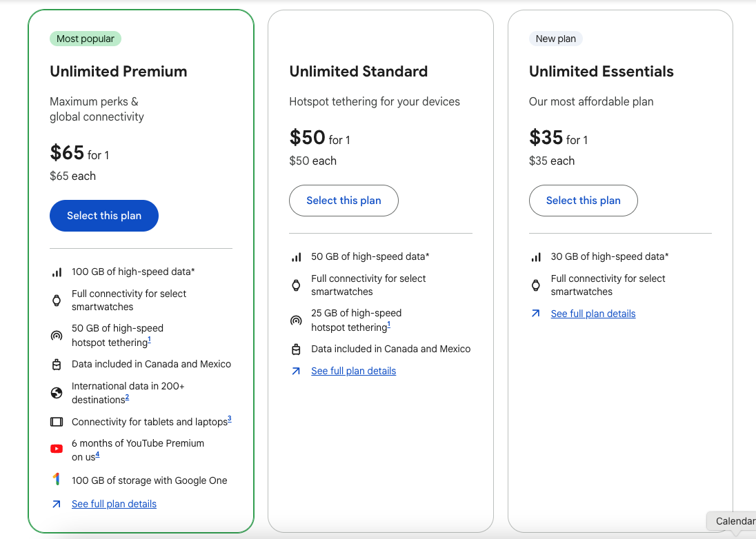Screen dimensions: 756x539
Task: Click luggage icon in Premium plan
Action: tap(57, 365)
